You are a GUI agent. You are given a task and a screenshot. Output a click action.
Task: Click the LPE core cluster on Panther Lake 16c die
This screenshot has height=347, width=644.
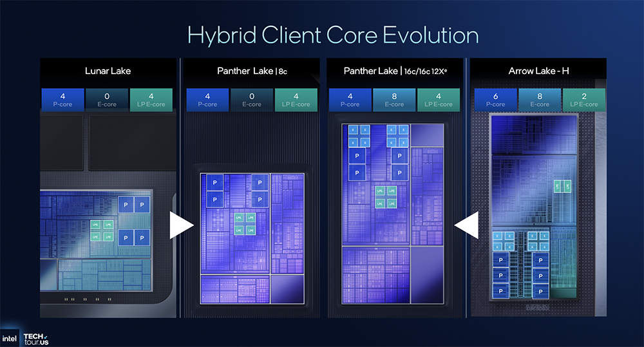[385, 197]
